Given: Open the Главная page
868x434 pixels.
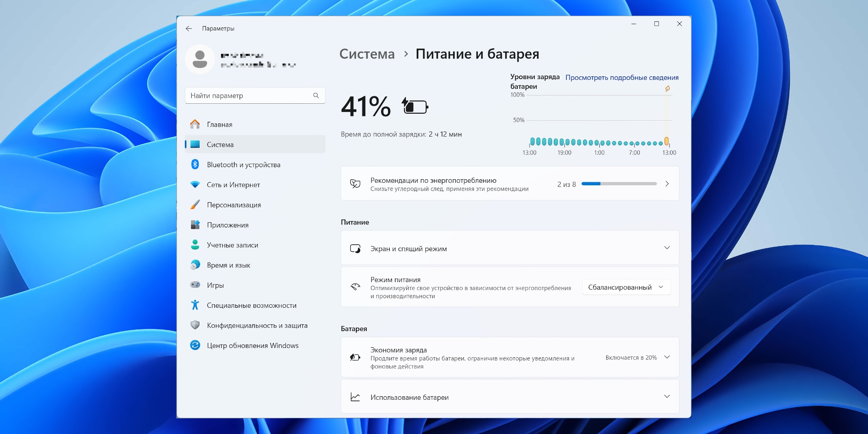Looking at the screenshot, I should tap(255, 124).
